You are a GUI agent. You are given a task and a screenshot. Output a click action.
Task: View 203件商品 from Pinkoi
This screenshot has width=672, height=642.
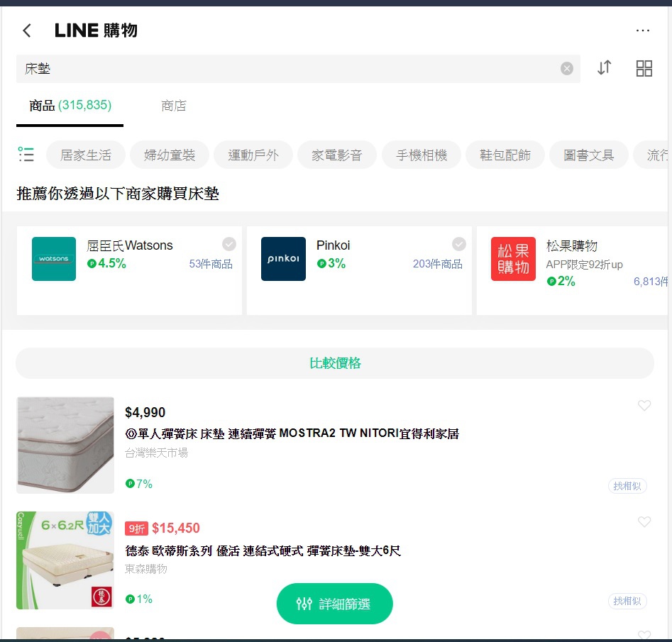coord(438,264)
